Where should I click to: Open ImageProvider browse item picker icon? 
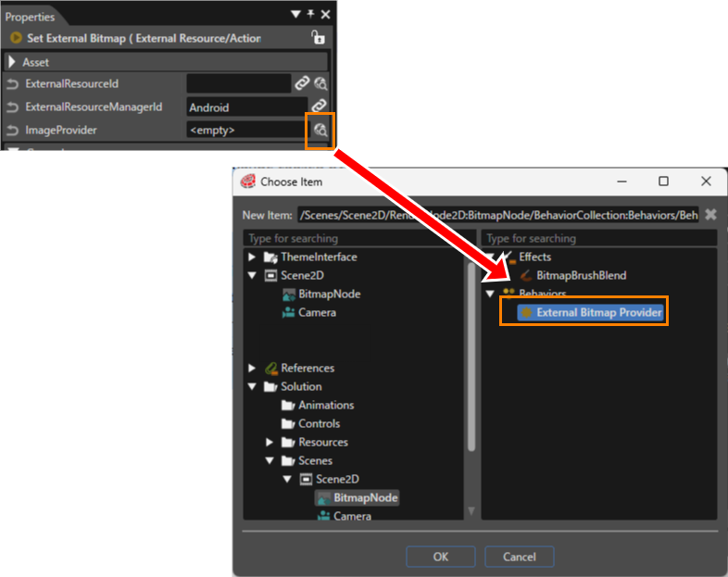coord(320,131)
